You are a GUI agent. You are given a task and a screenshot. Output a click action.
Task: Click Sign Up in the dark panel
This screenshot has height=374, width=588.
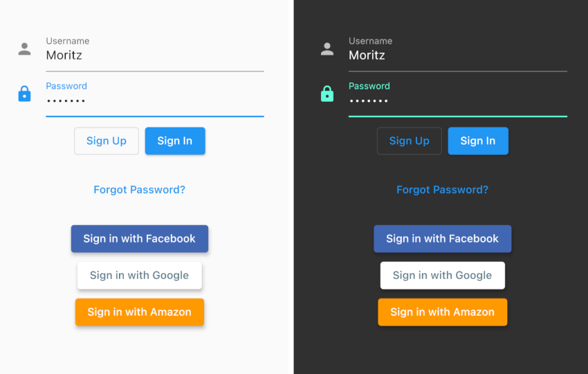point(410,141)
